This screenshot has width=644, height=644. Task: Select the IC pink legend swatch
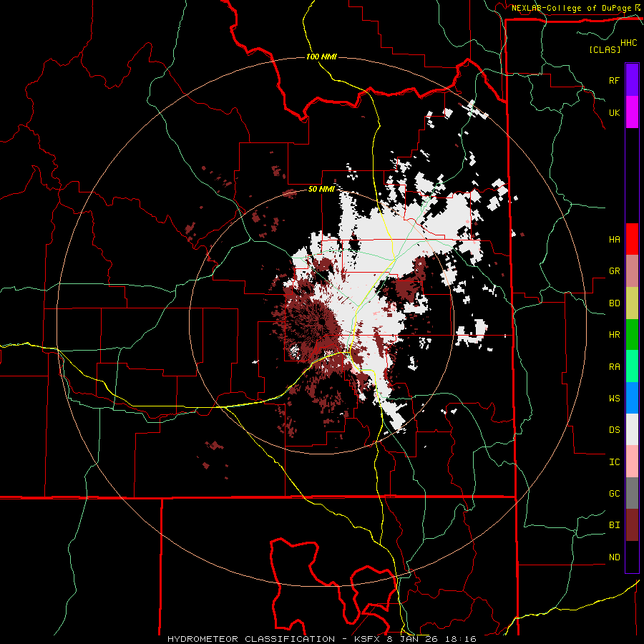tap(632, 462)
